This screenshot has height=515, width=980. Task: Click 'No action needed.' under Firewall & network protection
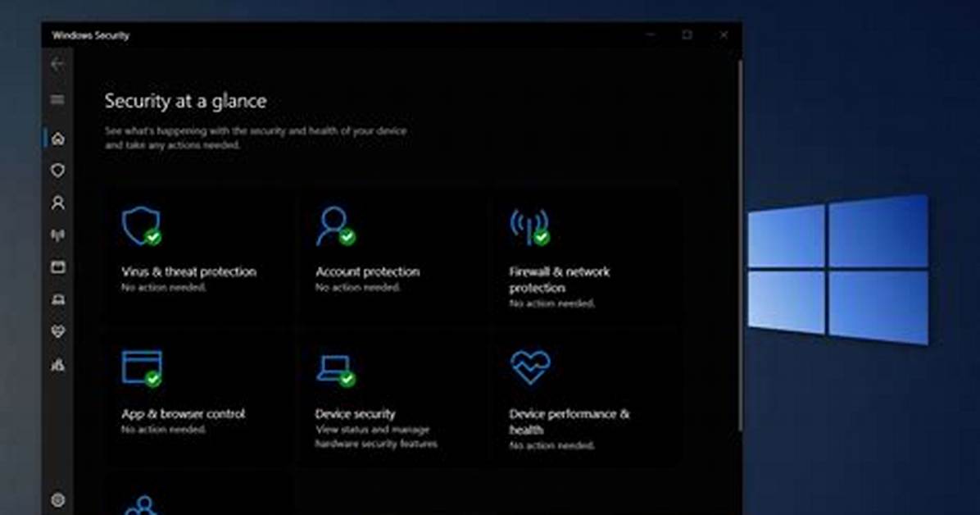click(552, 303)
